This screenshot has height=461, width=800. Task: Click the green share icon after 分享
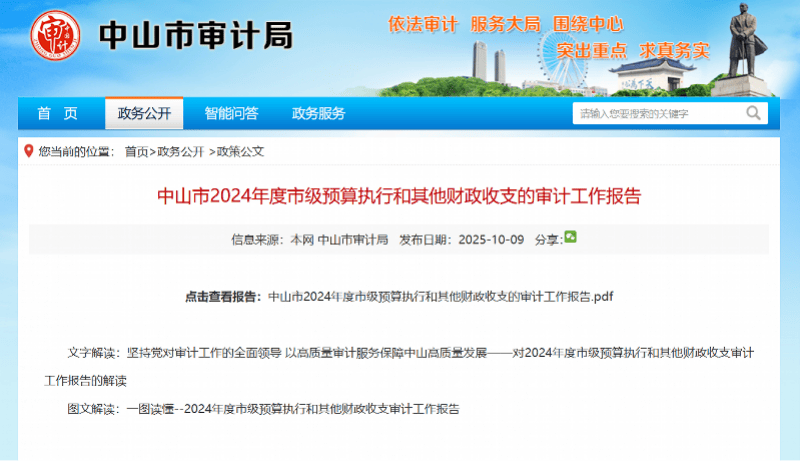tap(571, 237)
